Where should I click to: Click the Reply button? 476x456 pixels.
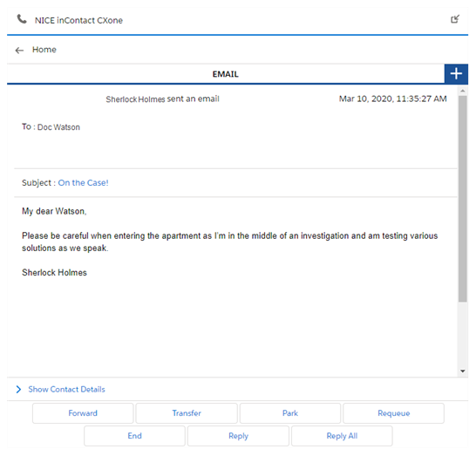[238, 436]
